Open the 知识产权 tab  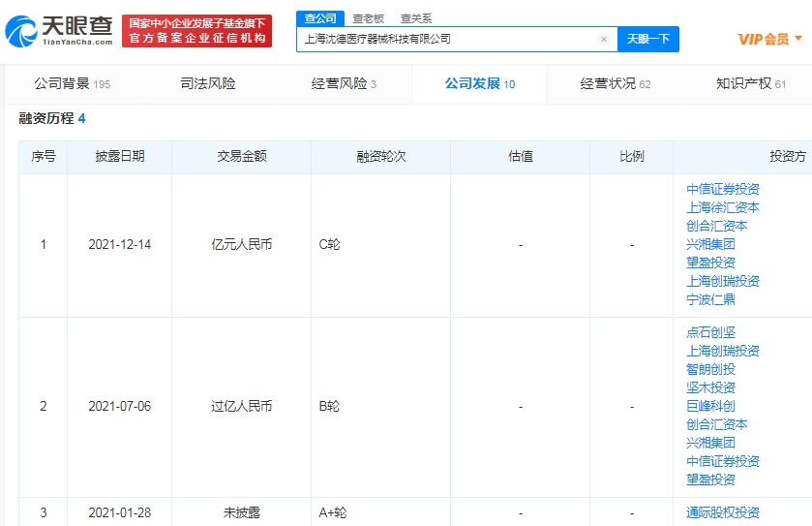pos(750,84)
